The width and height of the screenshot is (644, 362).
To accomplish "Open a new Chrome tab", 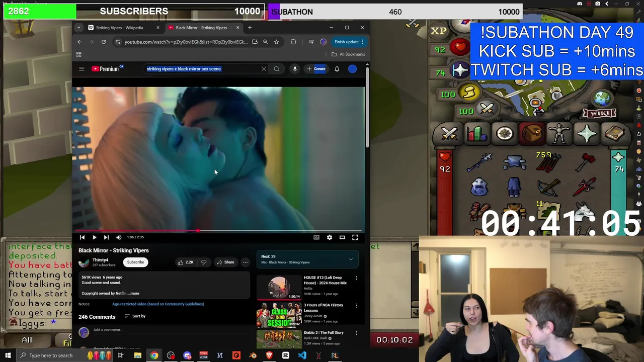I will click(x=250, y=28).
